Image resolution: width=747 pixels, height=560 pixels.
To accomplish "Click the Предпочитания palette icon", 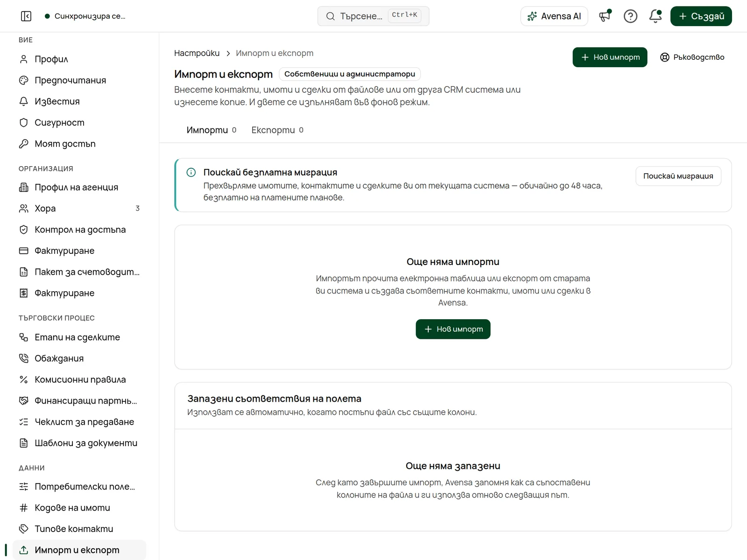I will (24, 80).
